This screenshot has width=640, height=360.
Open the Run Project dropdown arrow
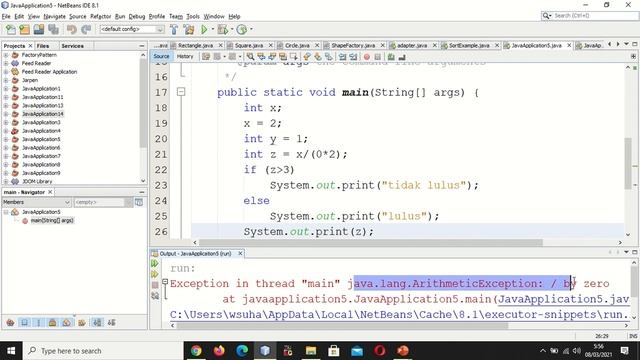coord(212,29)
